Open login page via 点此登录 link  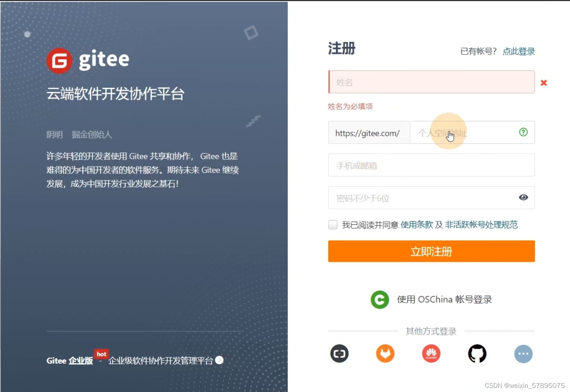(x=519, y=52)
